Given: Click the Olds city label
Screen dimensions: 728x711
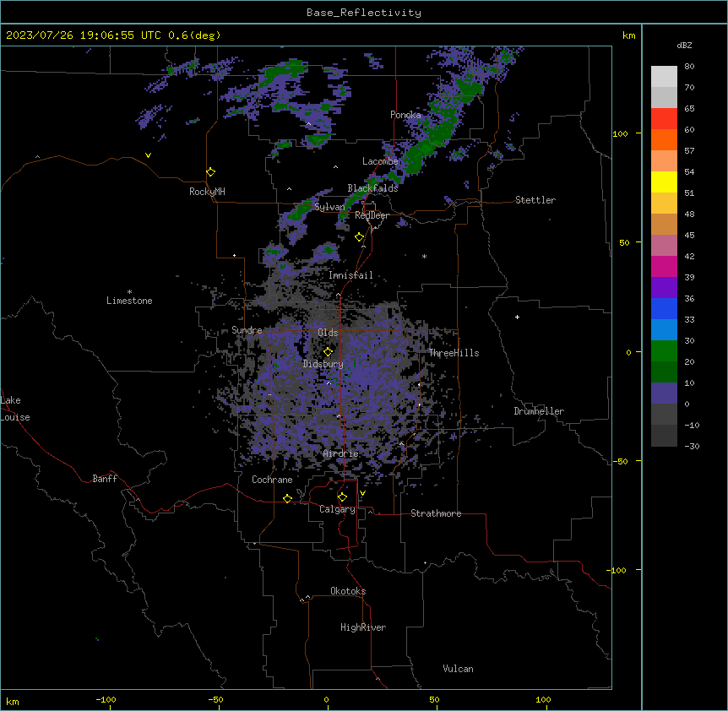Looking at the screenshot, I should pyautogui.click(x=328, y=333).
